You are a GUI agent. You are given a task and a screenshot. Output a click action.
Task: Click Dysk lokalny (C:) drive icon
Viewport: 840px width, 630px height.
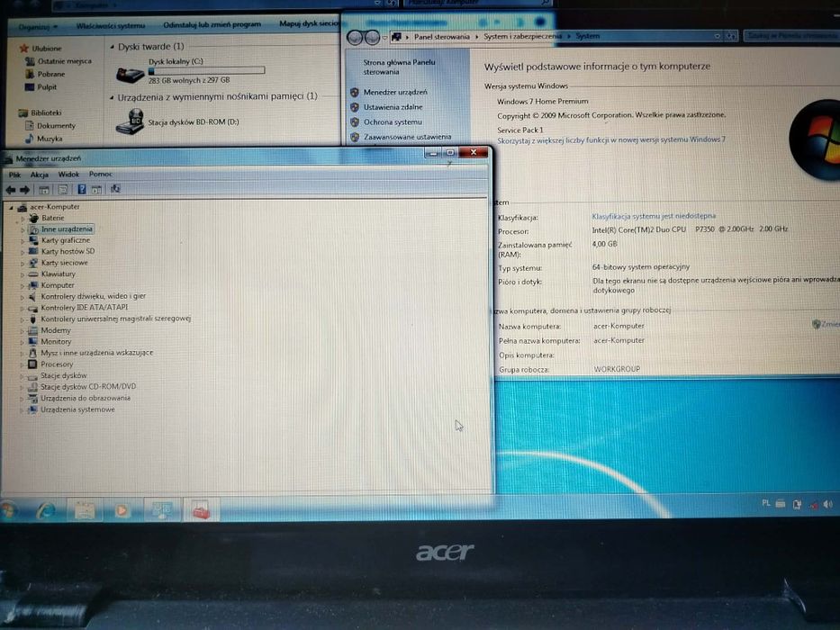(x=130, y=75)
